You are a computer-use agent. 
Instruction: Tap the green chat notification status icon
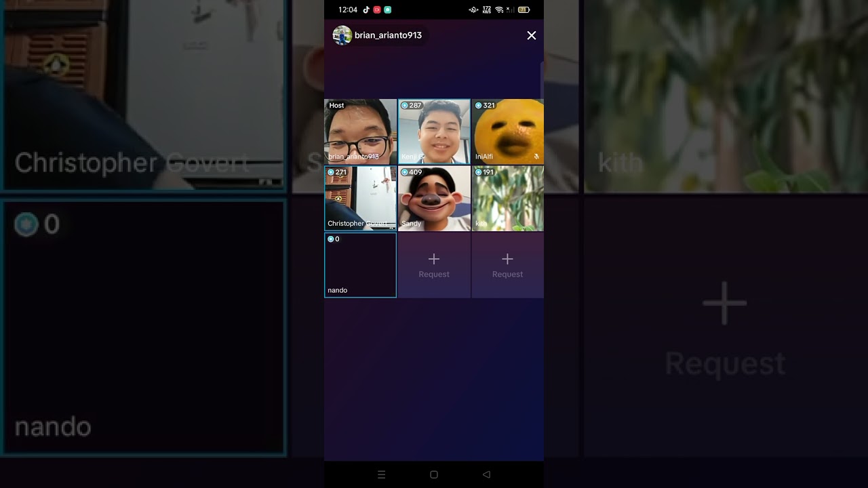click(388, 10)
